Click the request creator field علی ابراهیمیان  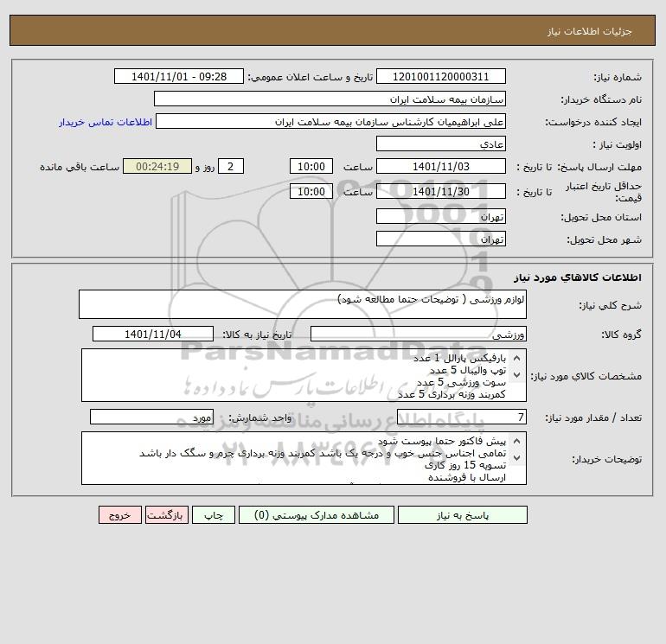pyautogui.click(x=331, y=121)
